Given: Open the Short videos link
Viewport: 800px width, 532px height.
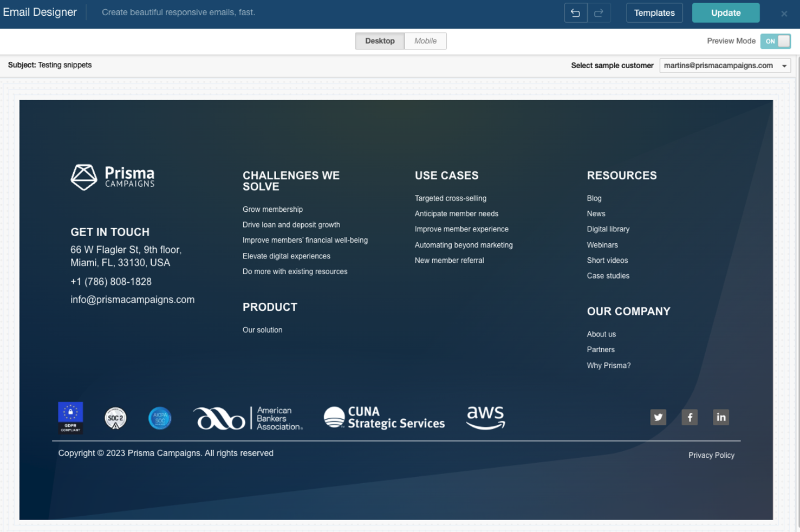Looking at the screenshot, I should pos(607,260).
